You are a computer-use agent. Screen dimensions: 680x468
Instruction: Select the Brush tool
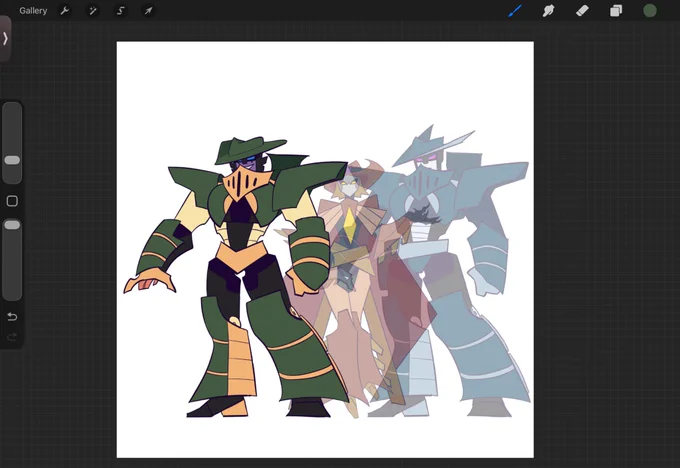point(515,11)
